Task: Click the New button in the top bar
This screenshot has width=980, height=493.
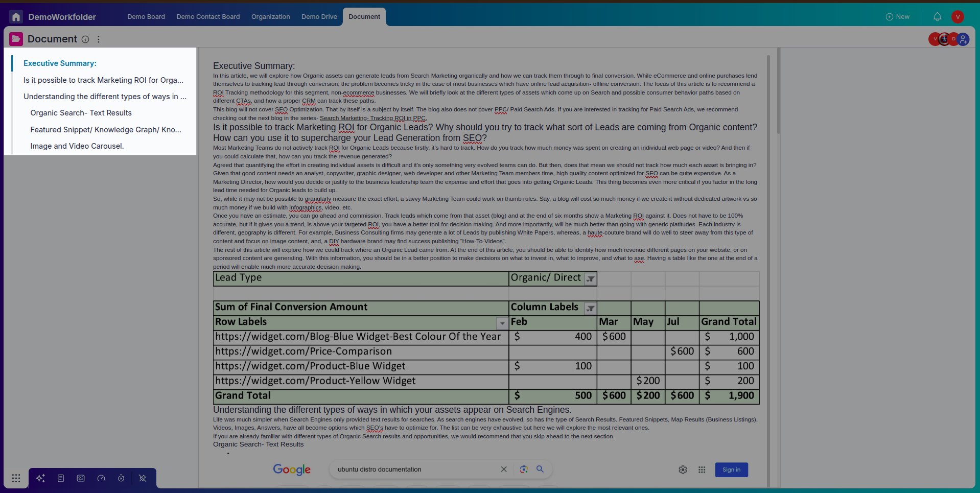Action: [898, 17]
